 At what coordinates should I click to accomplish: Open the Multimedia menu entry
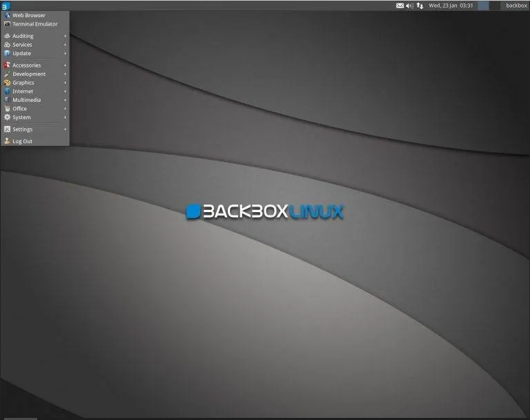tap(35, 100)
